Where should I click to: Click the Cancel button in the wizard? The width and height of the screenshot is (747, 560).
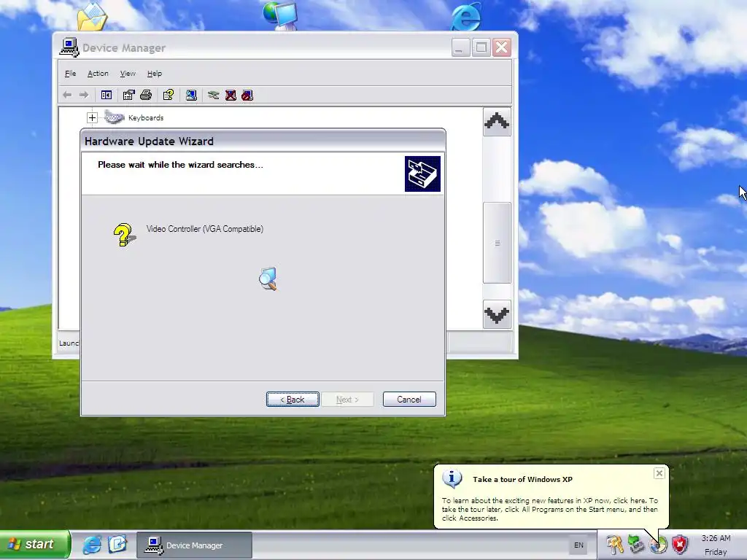pyautogui.click(x=409, y=400)
